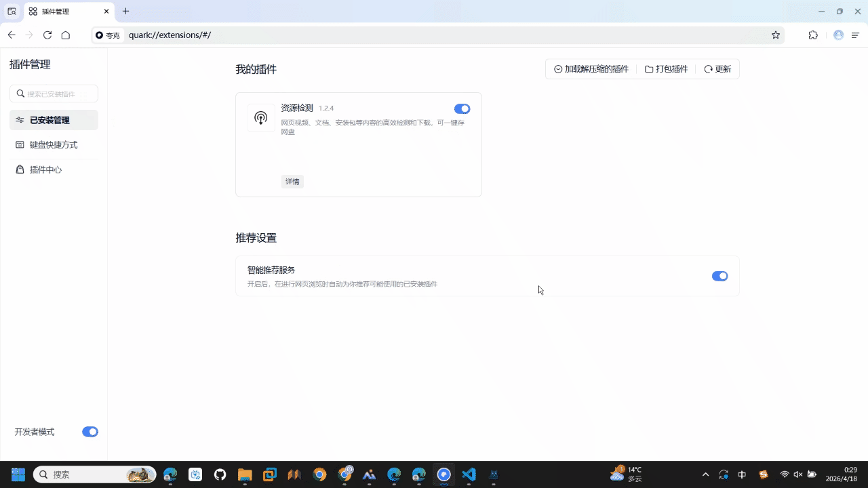Toggle 开发者模式 switch off
The image size is (868, 488).
90,432
